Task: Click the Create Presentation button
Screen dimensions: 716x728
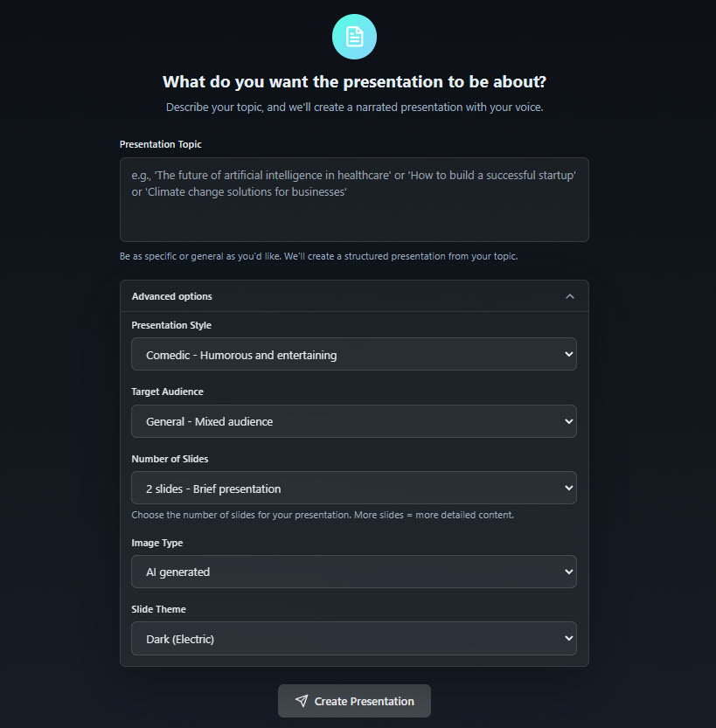Action: (x=354, y=701)
